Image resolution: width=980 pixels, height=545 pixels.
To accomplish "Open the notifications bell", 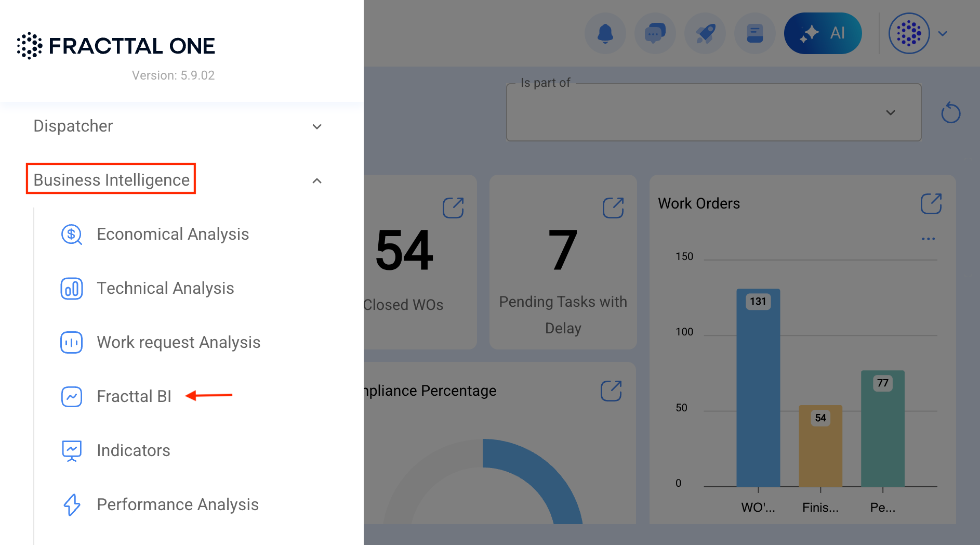I will [x=605, y=33].
